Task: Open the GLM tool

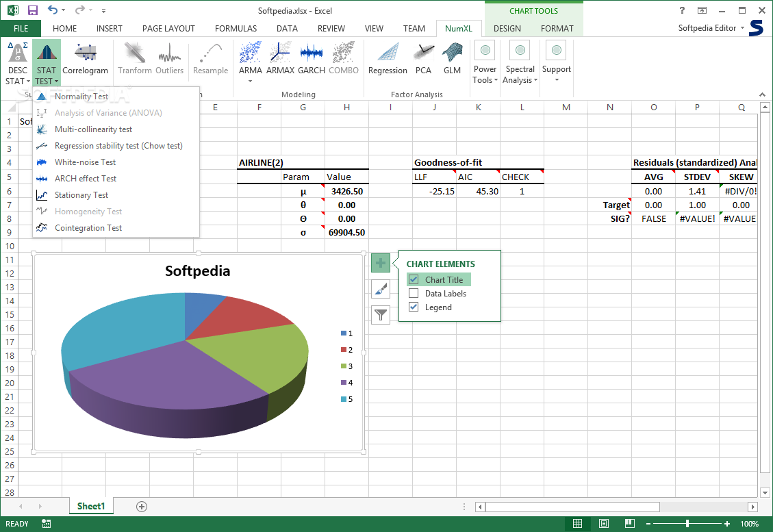Action: point(452,59)
